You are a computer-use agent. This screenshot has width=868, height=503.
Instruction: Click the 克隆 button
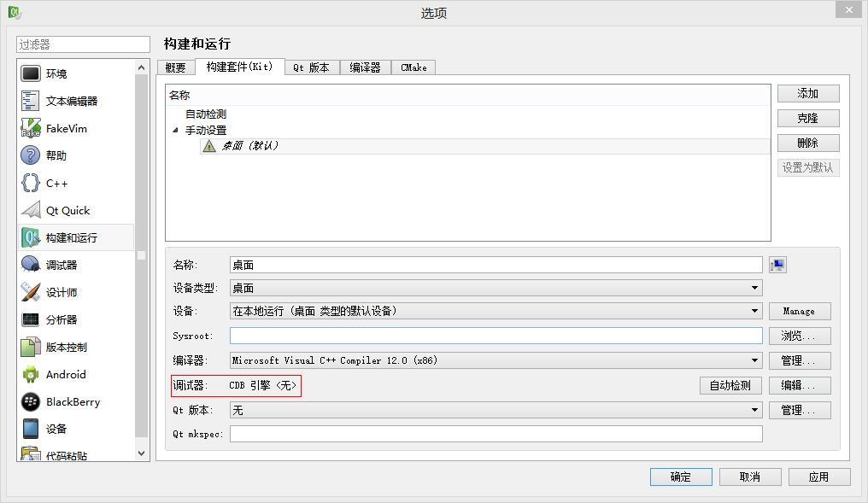click(808, 119)
